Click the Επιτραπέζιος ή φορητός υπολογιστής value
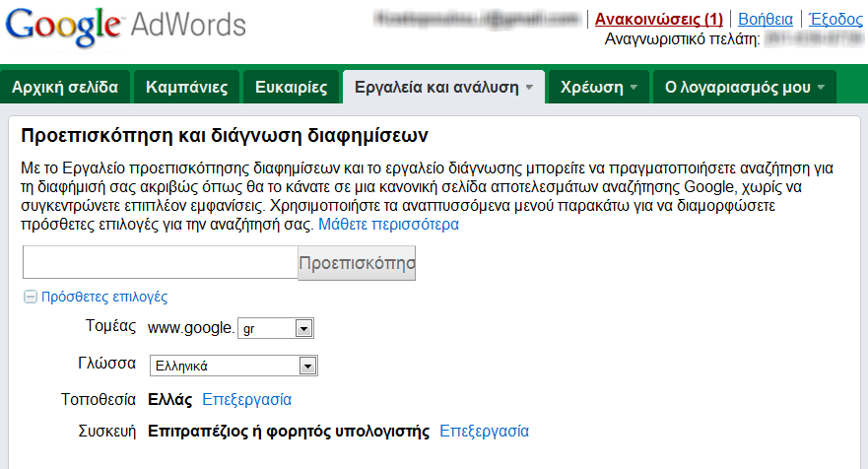 (289, 431)
